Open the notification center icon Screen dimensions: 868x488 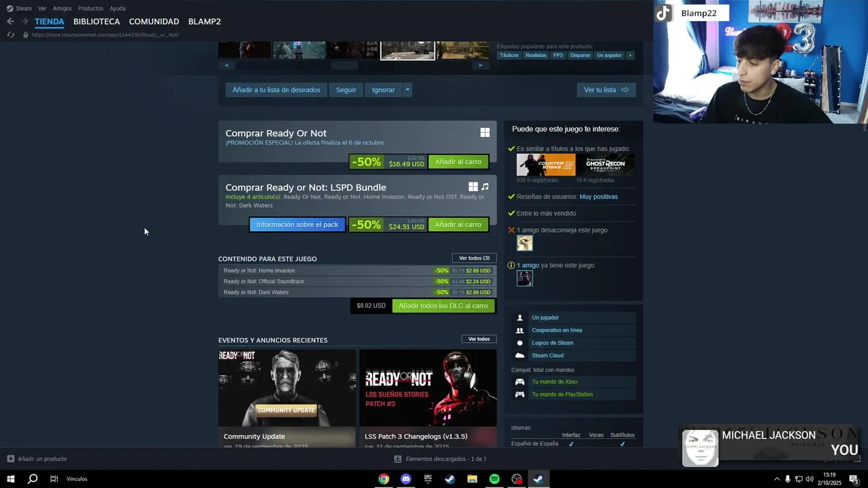tap(853, 479)
